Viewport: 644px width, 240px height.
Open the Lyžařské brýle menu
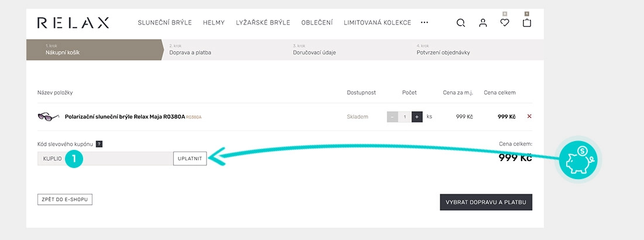(x=263, y=23)
